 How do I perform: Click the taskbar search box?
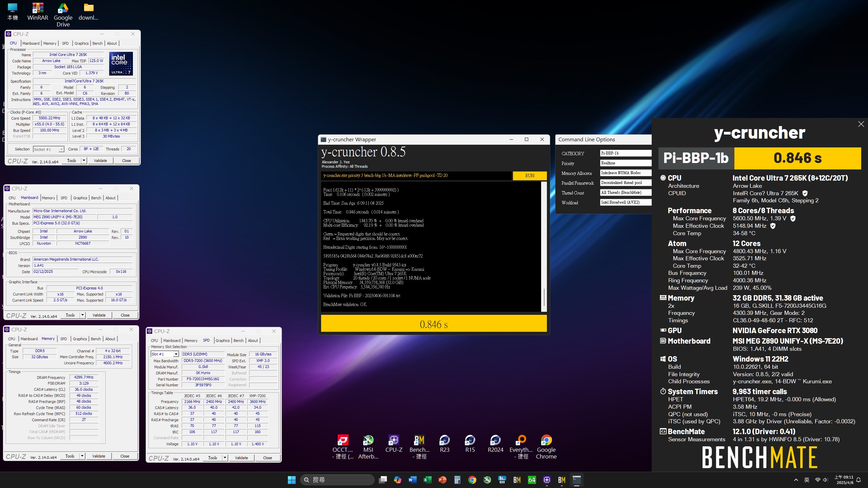pos(337,480)
